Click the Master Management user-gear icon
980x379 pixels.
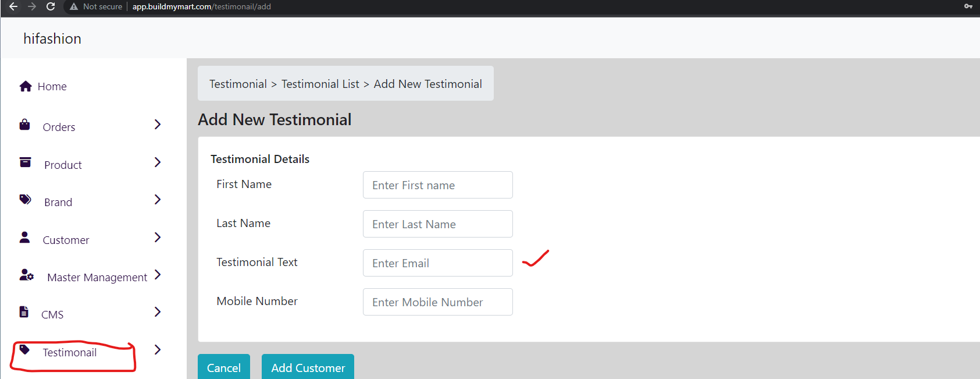[x=26, y=274]
